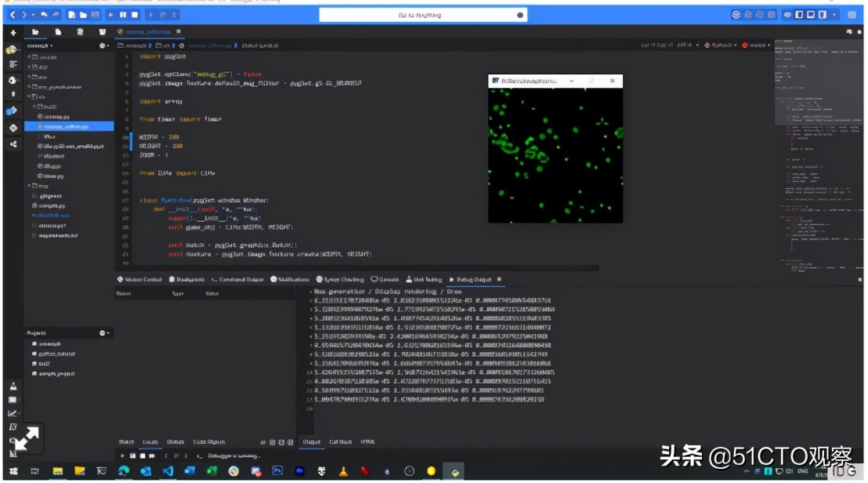The height and width of the screenshot is (483, 868).
Task: Go back to previous editor location
Action: click(x=13, y=15)
